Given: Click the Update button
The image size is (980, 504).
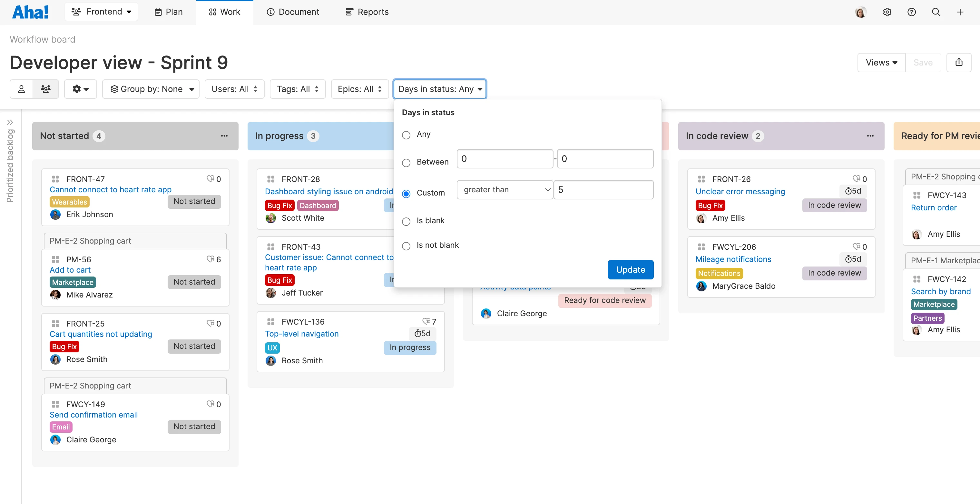Looking at the screenshot, I should point(630,269).
